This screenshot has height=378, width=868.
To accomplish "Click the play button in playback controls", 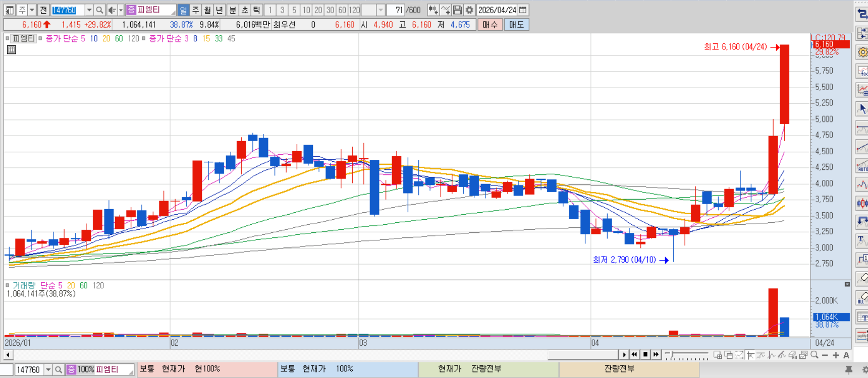I will 624,355.
